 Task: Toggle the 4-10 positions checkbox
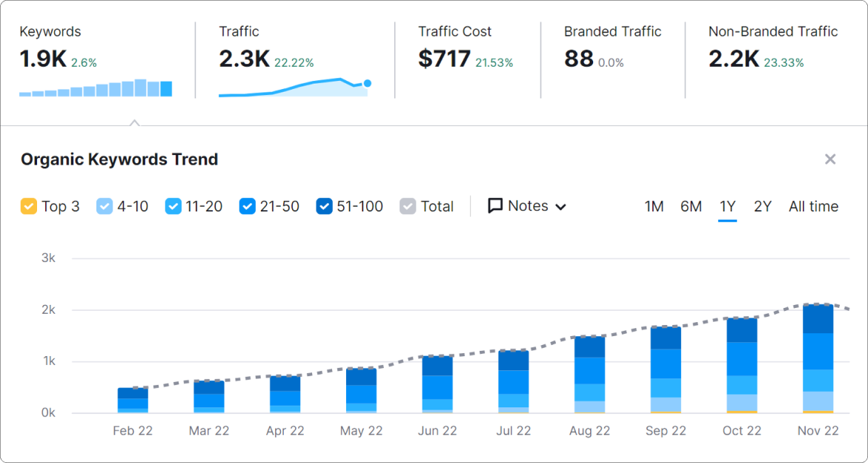(105, 206)
